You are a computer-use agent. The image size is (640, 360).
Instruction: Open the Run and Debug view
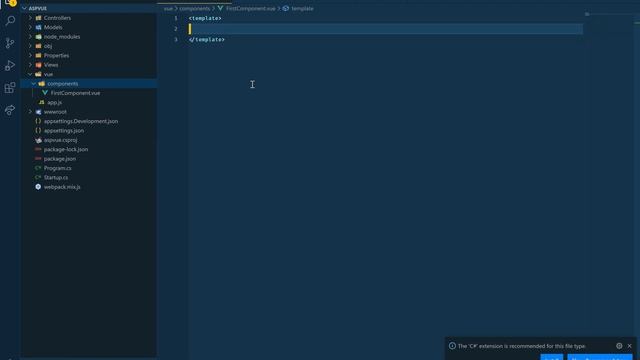click(x=10, y=65)
